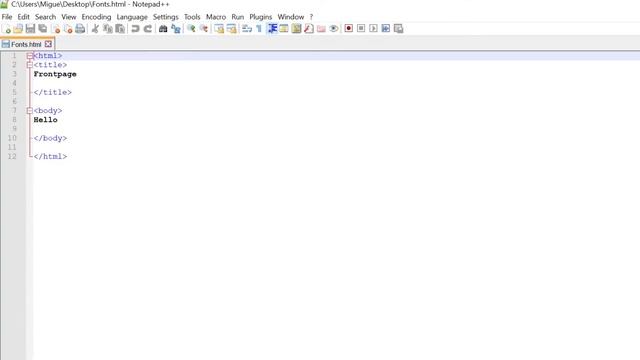Open the View menu

click(x=69, y=17)
